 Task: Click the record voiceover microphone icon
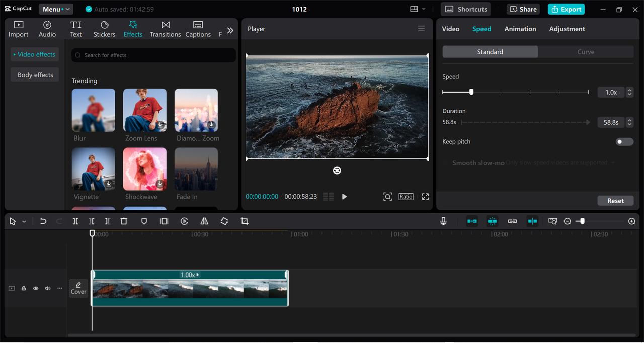click(443, 221)
